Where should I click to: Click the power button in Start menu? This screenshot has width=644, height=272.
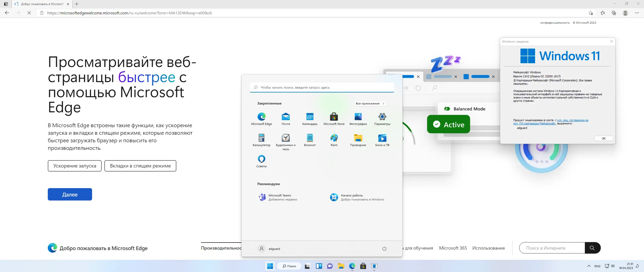[384, 249]
